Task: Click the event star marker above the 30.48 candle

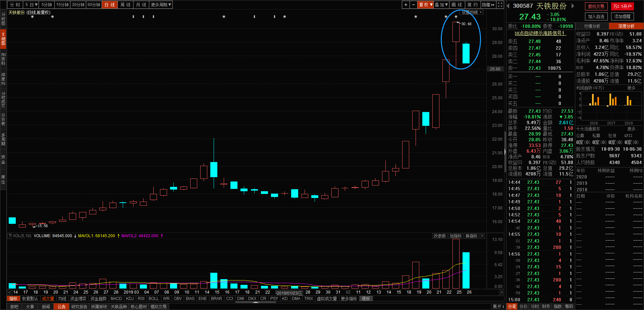Action: tap(456, 16)
